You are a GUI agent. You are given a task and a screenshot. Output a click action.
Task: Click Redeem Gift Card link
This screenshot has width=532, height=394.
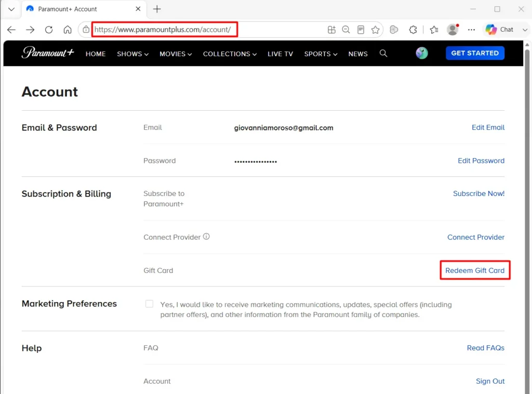click(475, 270)
